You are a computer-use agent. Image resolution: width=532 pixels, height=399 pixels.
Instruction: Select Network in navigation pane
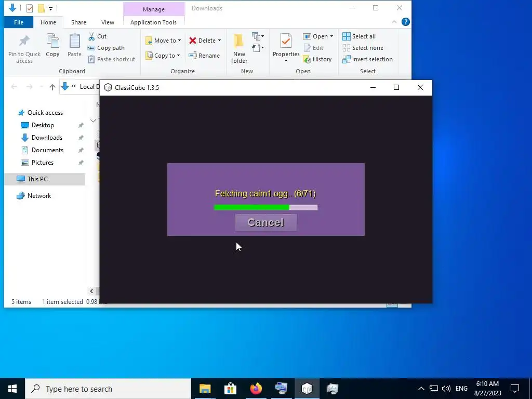[39, 196]
